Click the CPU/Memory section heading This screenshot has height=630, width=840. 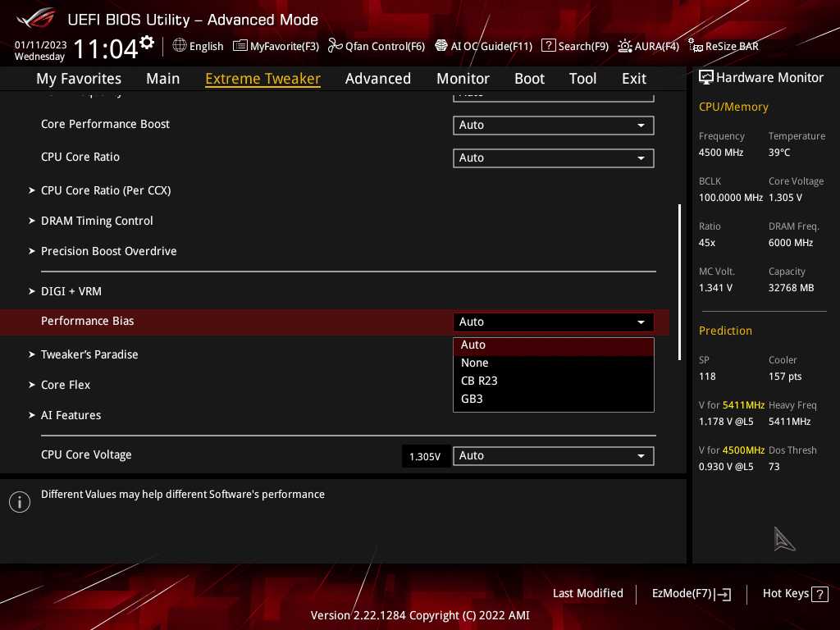point(733,107)
